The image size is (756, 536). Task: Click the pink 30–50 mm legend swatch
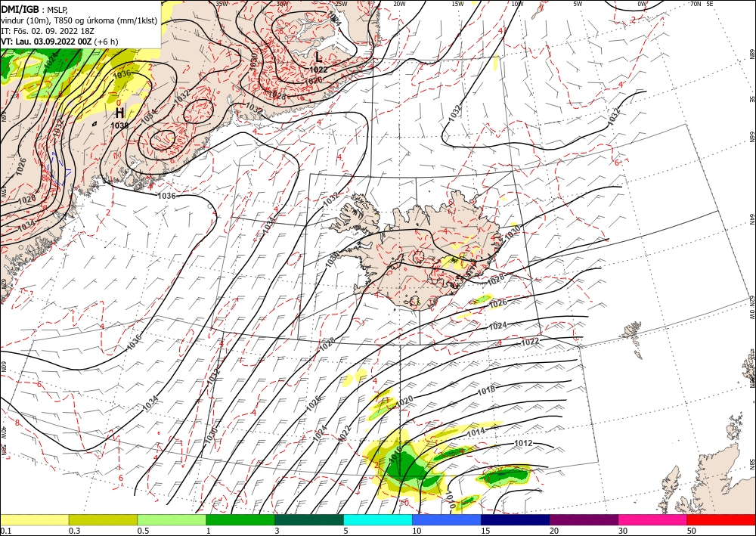point(653,519)
